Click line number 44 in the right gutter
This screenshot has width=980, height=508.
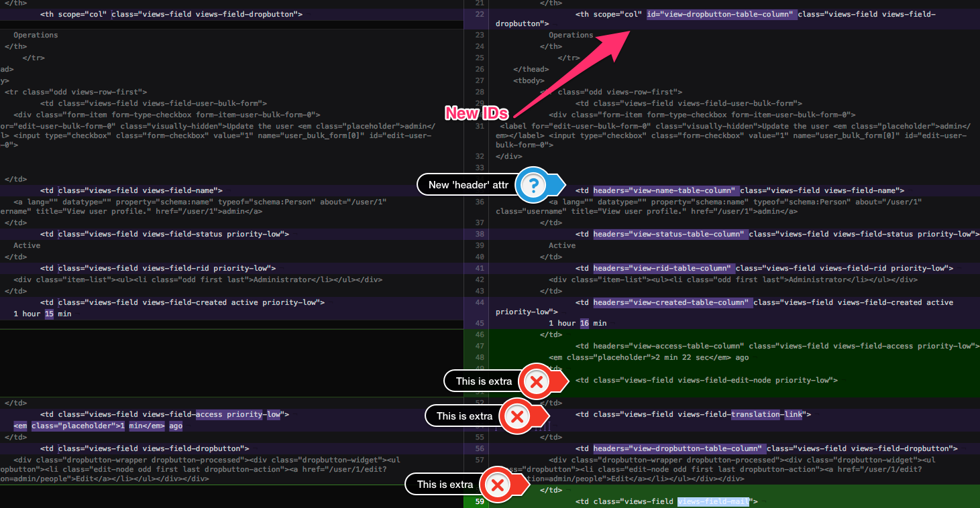click(x=478, y=302)
